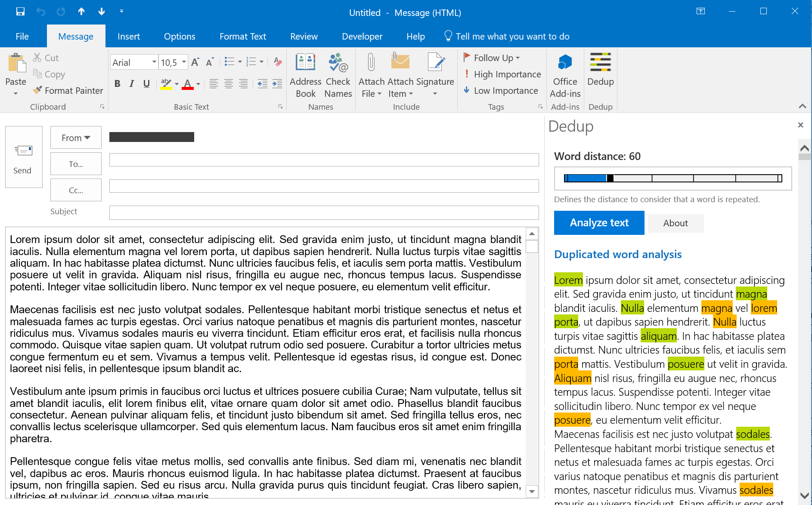Click the Paste icon
This screenshot has width=812, height=505.
pos(16,64)
